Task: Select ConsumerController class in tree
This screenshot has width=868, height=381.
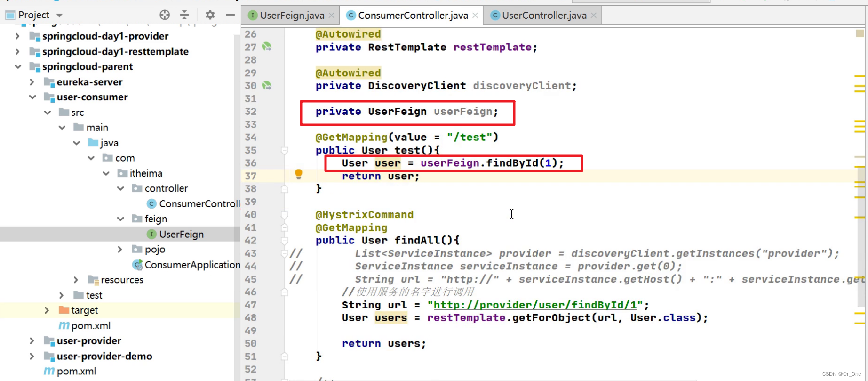Action: [x=200, y=203]
